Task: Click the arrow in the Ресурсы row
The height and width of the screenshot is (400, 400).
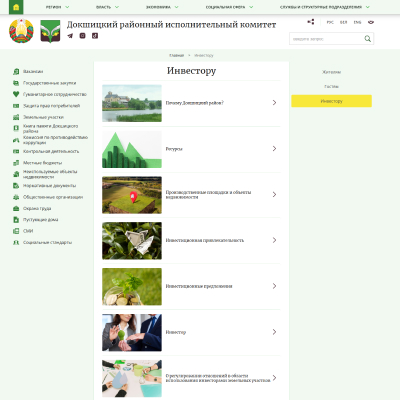Action: coord(274,149)
